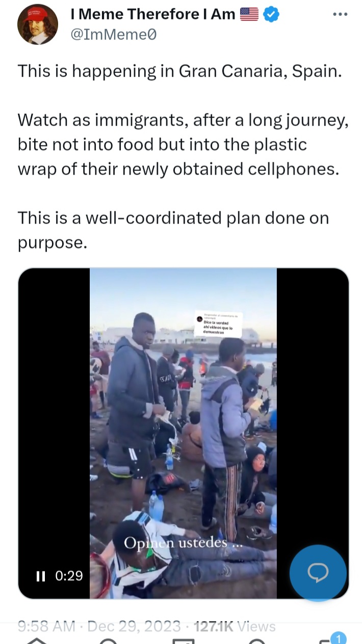This screenshot has width=362, height=644.
Task: Pause the playing video
Action: coord(41,576)
